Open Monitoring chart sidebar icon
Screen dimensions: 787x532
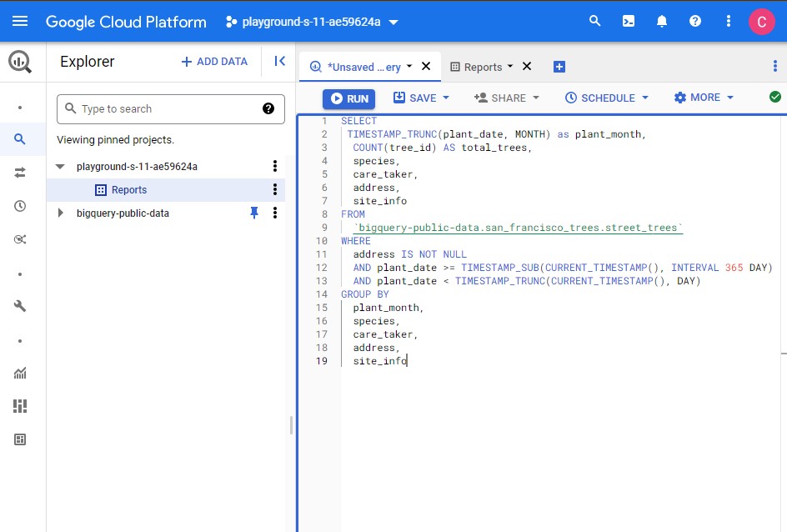(x=19, y=373)
